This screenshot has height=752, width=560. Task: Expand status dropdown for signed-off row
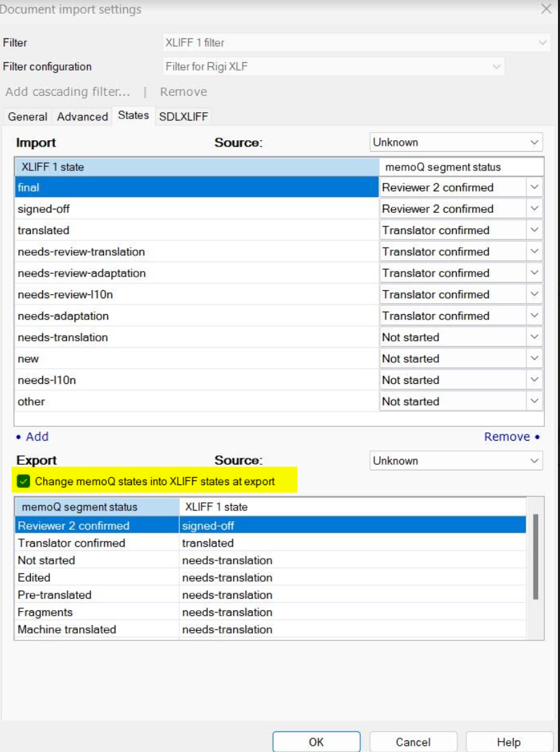pyautogui.click(x=534, y=209)
